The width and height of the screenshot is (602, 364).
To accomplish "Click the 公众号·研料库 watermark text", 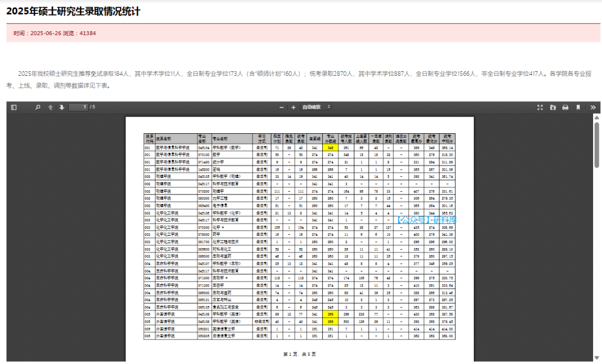I will [426, 220].
